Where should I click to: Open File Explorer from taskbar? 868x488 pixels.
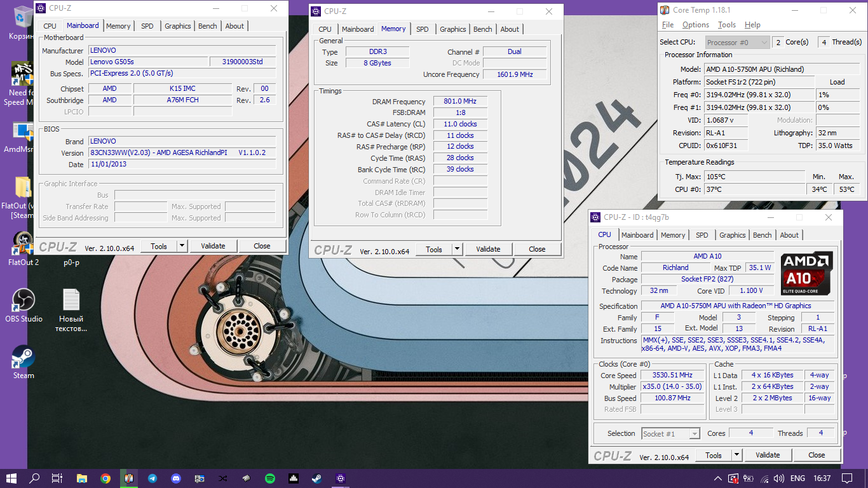[81, 478]
